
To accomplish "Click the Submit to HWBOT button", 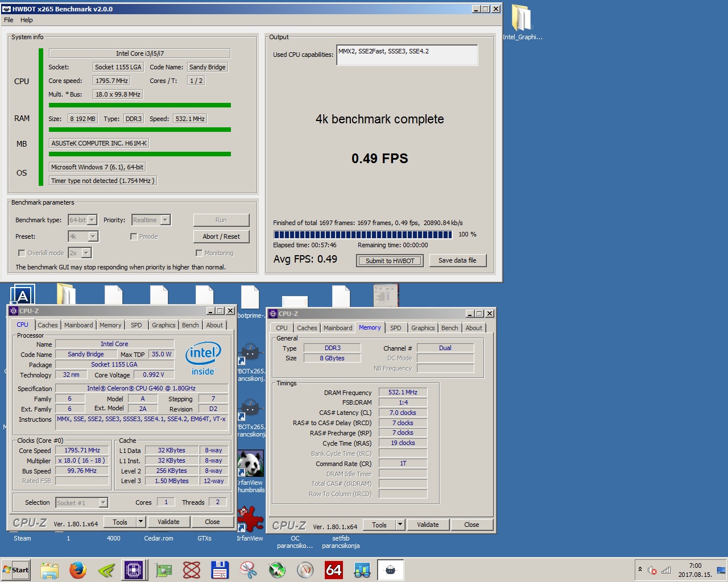I will pyautogui.click(x=390, y=261).
